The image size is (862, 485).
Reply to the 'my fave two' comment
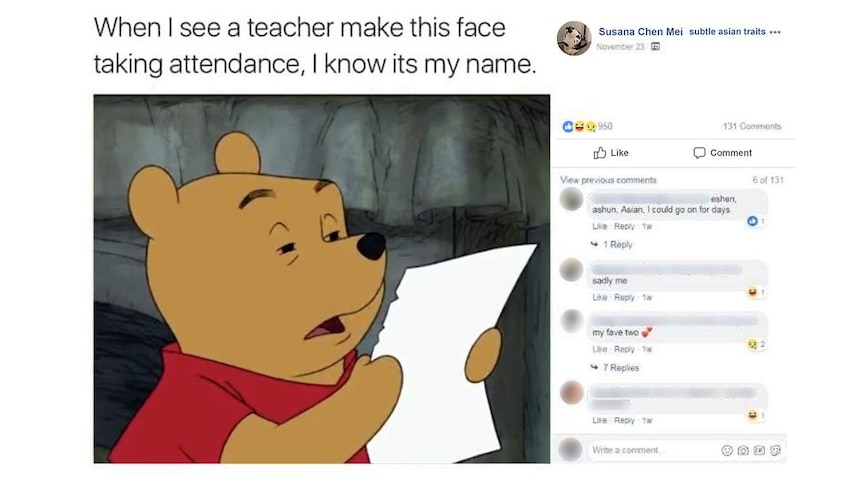pos(624,349)
